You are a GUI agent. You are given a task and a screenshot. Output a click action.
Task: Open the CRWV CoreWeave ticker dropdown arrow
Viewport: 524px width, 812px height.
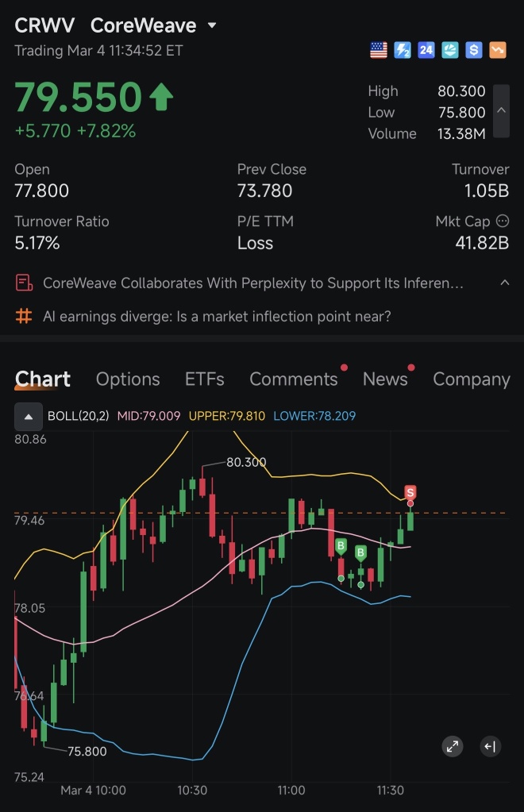212,25
